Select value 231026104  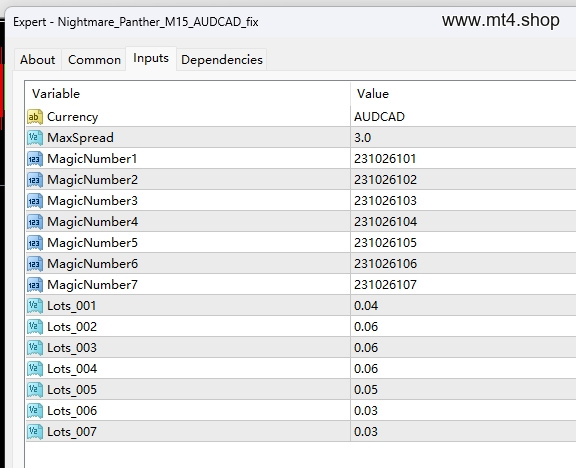(385, 222)
